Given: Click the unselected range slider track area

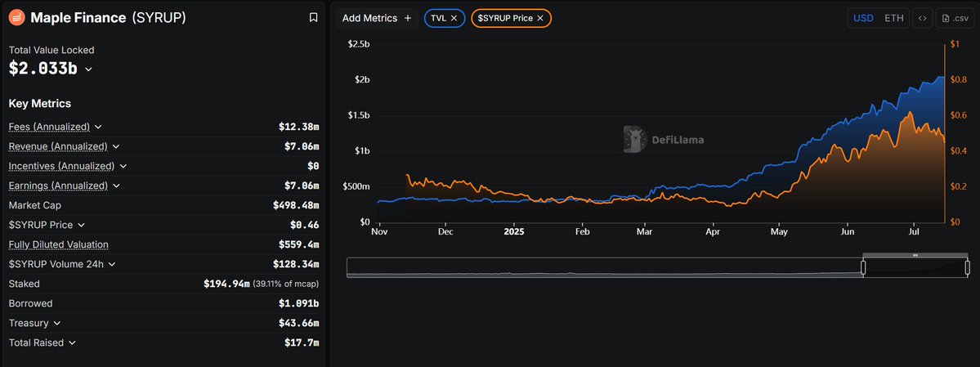Looking at the screenshot, I should pos(604,267).
